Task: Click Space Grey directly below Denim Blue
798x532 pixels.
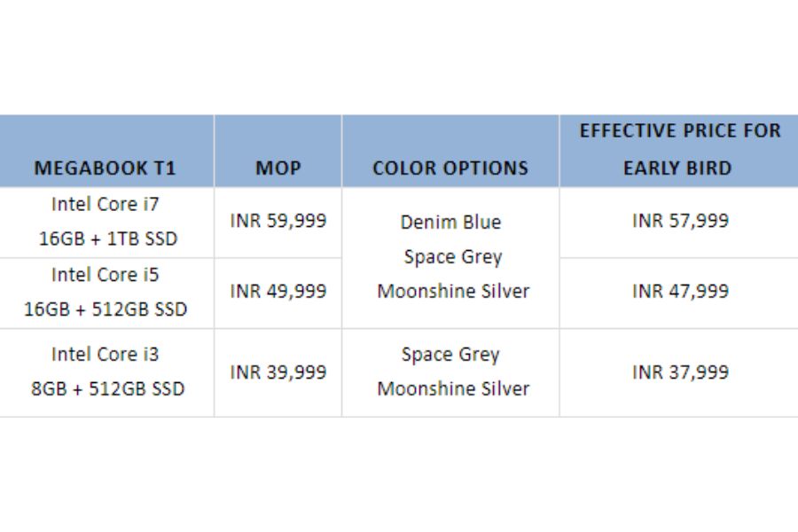Action: pyautogui.click(x=452, y=257)
